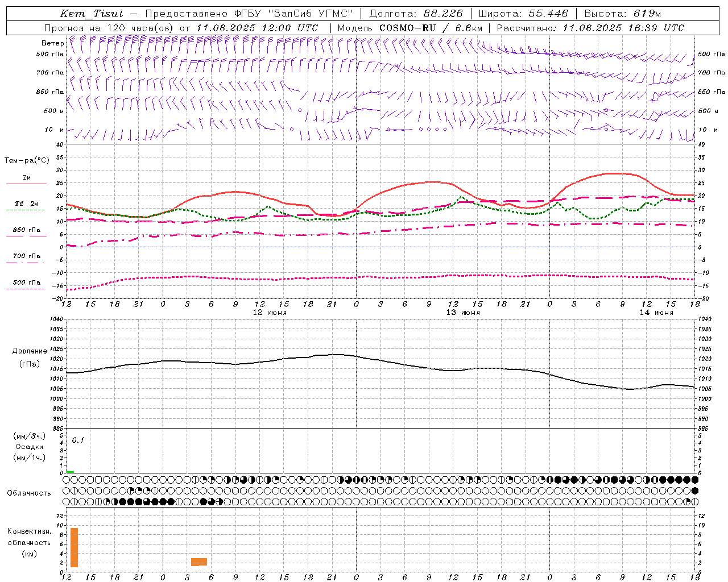Click the line sample under Td 2м legend
This screenshot has width=728, height=582.
[x=25, y=210]
